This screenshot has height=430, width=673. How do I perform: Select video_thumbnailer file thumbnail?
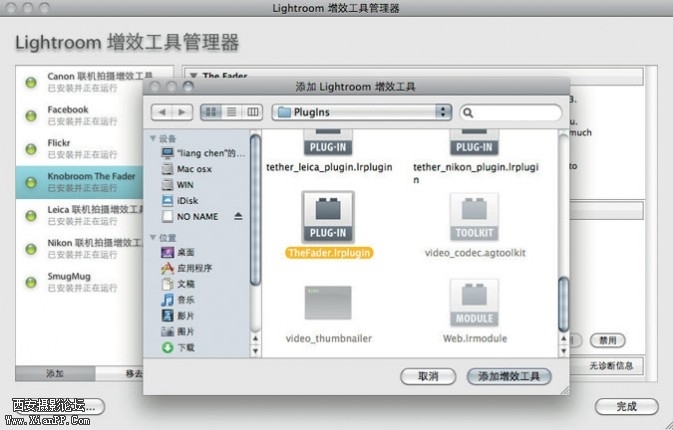pyautogui.click(x=329, y=302)
